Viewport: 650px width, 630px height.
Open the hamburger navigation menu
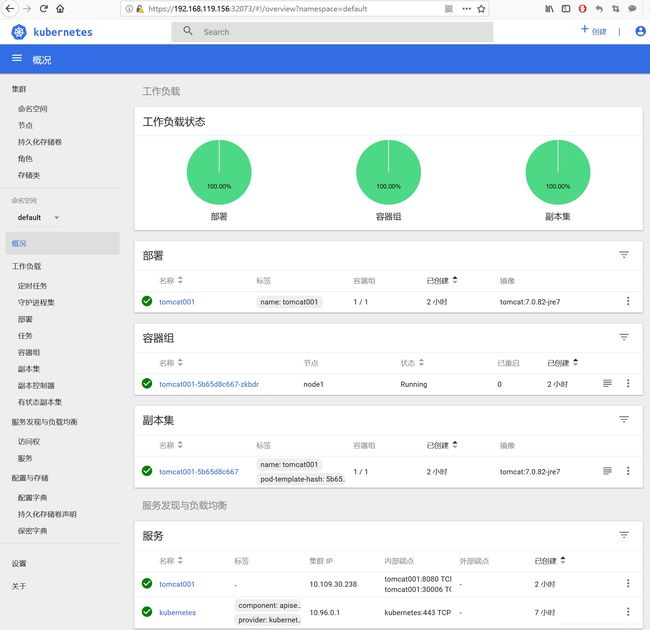coord(17,58)
